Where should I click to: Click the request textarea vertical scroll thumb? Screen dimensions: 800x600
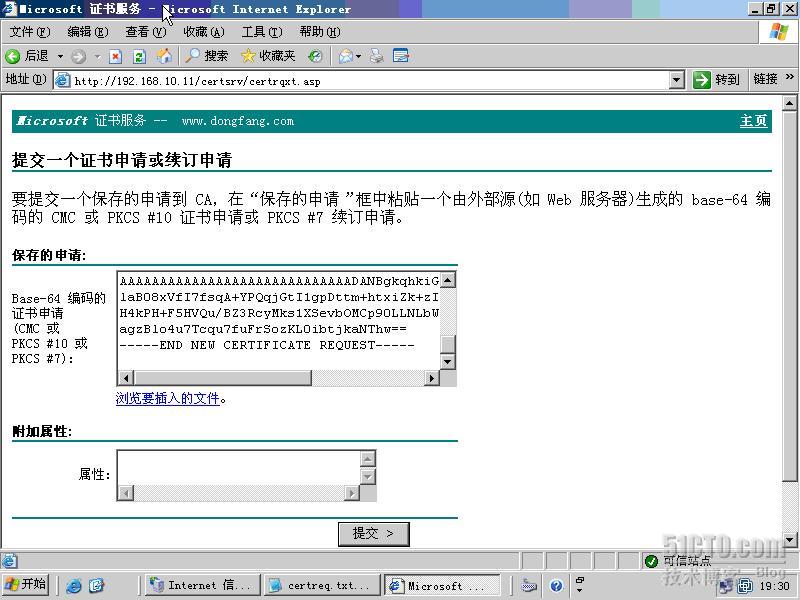(447, 344)
